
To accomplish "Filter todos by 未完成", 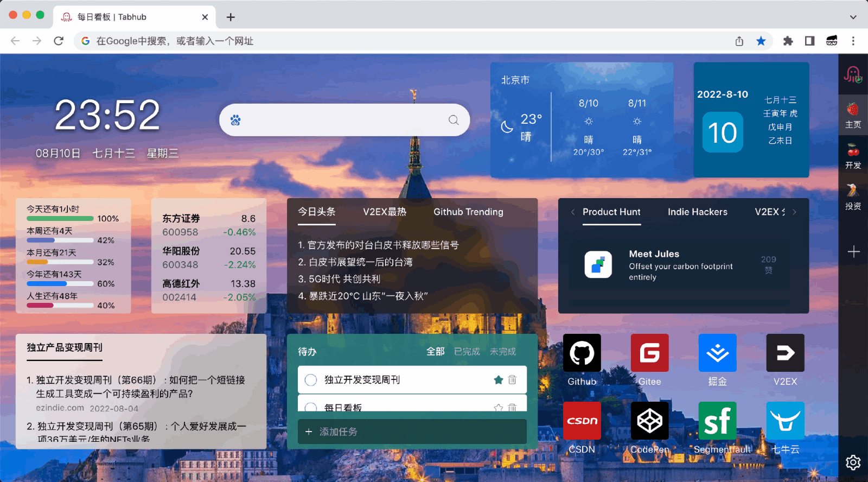I will click(503, 352).
